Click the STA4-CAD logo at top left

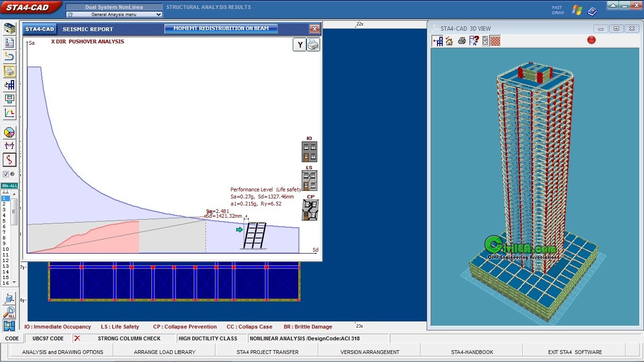click(x=31, y=8)
